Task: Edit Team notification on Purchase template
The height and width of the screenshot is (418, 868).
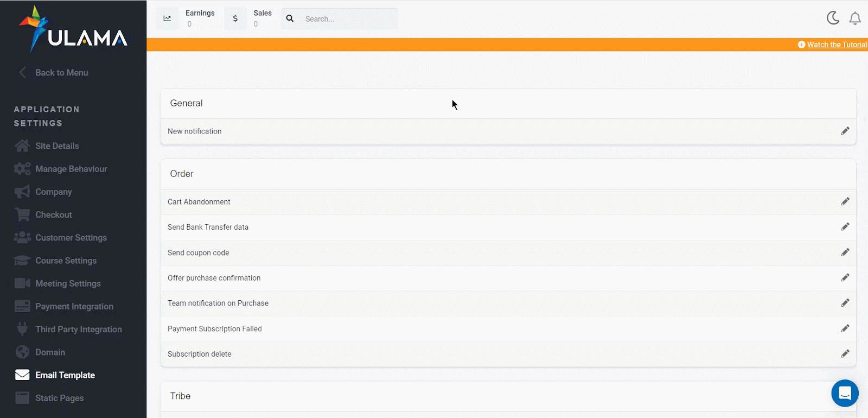Action: click(845, 303)
